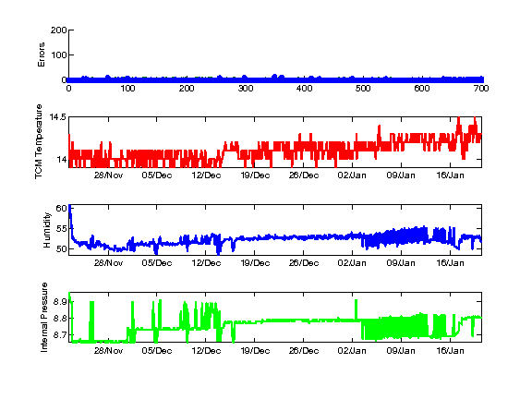Click the 14.5 temperature axis value

[57, 117]
